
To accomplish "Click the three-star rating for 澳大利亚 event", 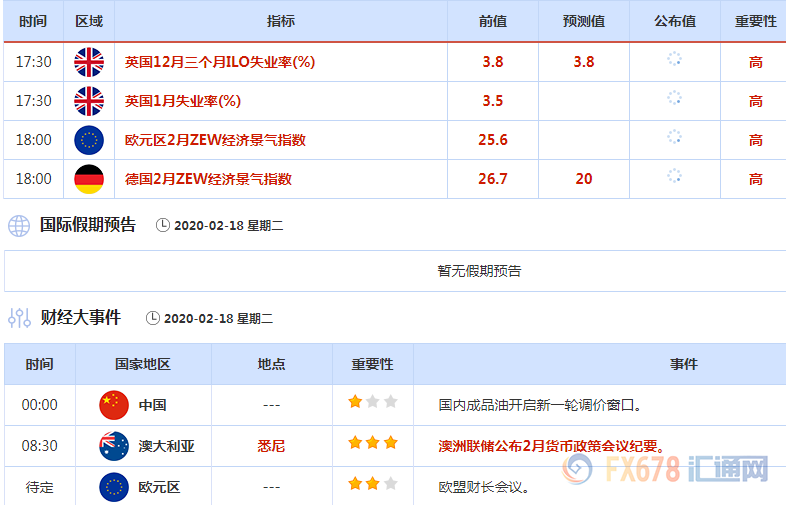I will point(373,442).
